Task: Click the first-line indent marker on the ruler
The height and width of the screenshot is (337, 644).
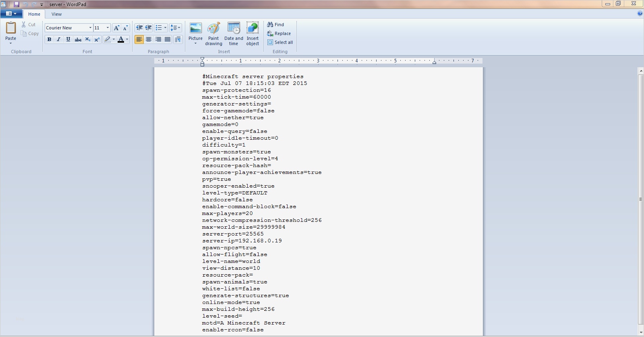Action: click(202, 59)
